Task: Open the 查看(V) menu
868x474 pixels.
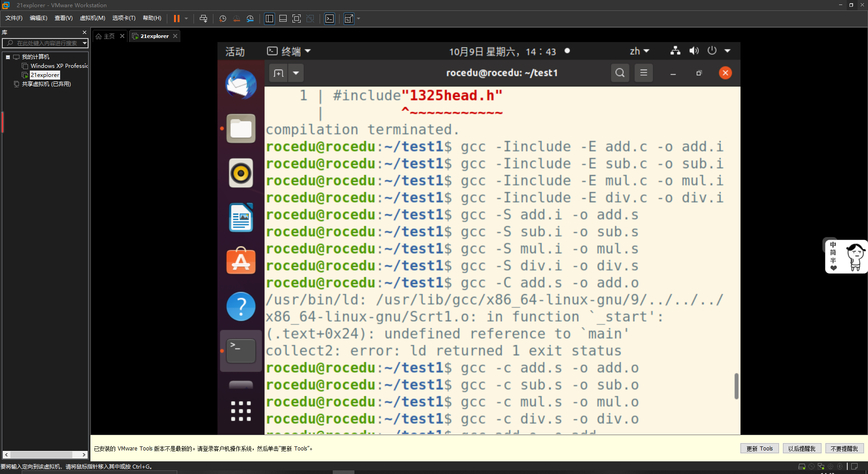Action: click(63, 18)
